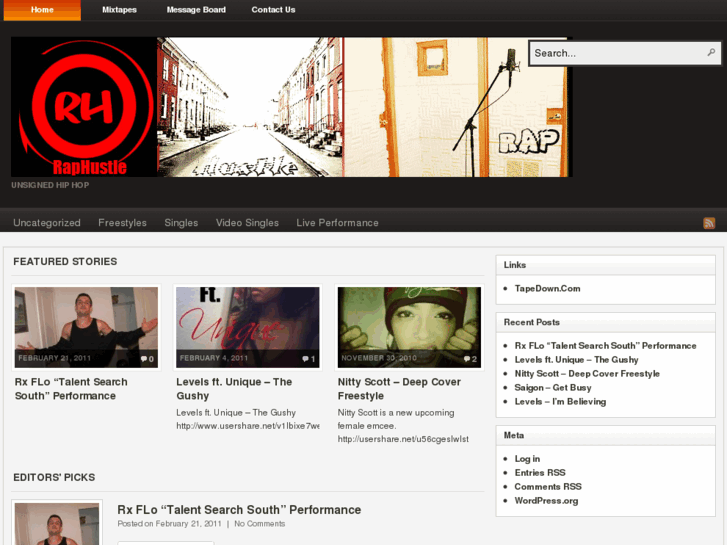Image resolution: width=727 pixels, height=545 pixels.
Task: Open the Message Board page
Action: [196, 10]
